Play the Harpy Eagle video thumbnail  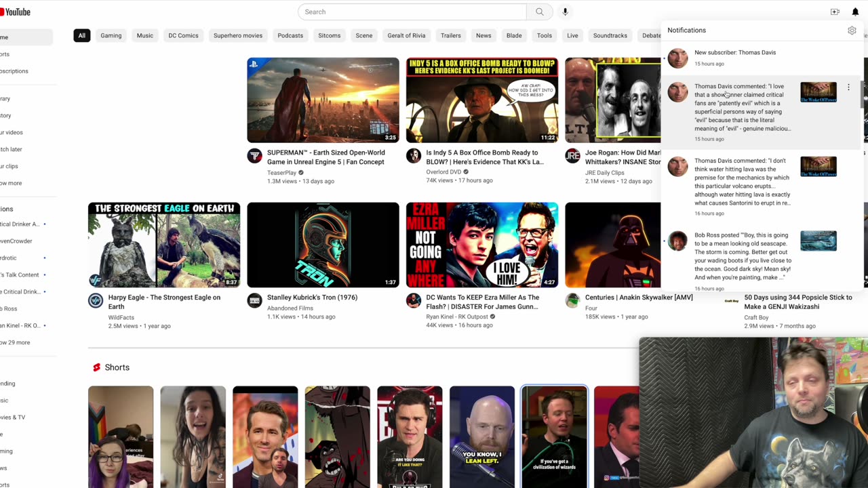pyautogui.click(x=164, y=245)
